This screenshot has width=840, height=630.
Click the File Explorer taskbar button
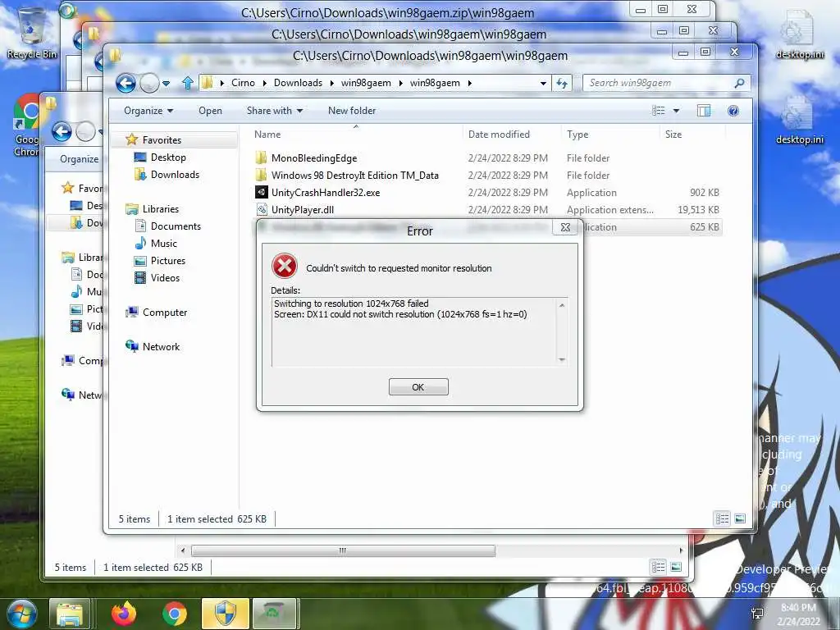tap(70, 614)
